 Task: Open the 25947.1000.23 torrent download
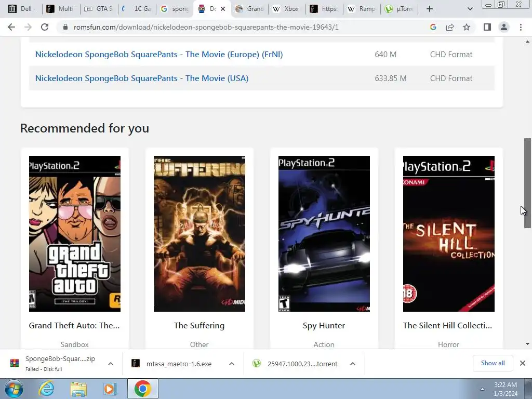tap(295, 364)
